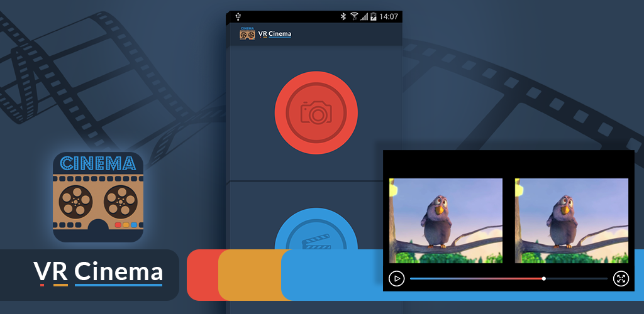The height and width of the screenshot is (314, 644).
Task: Tap the blue clapperboard video button
Action: coord(316,230)
